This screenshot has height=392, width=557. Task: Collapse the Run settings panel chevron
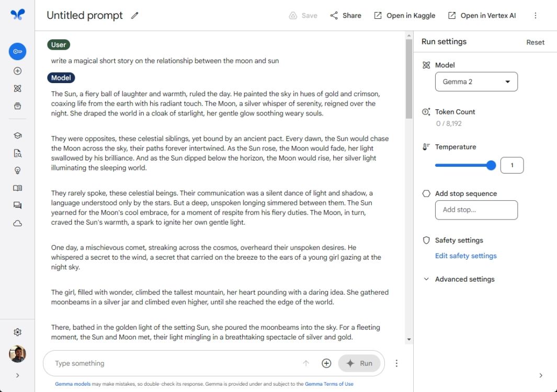tap(541, 375)
